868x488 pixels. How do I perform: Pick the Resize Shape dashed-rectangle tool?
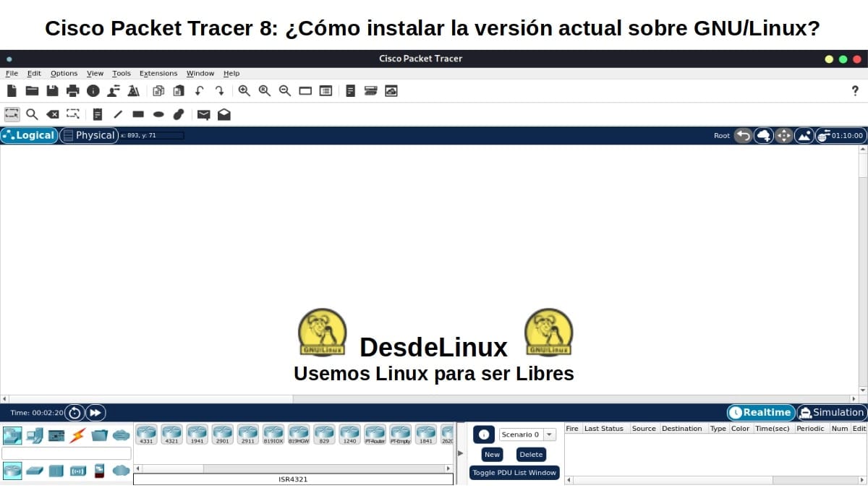click(x=72, y=114)
